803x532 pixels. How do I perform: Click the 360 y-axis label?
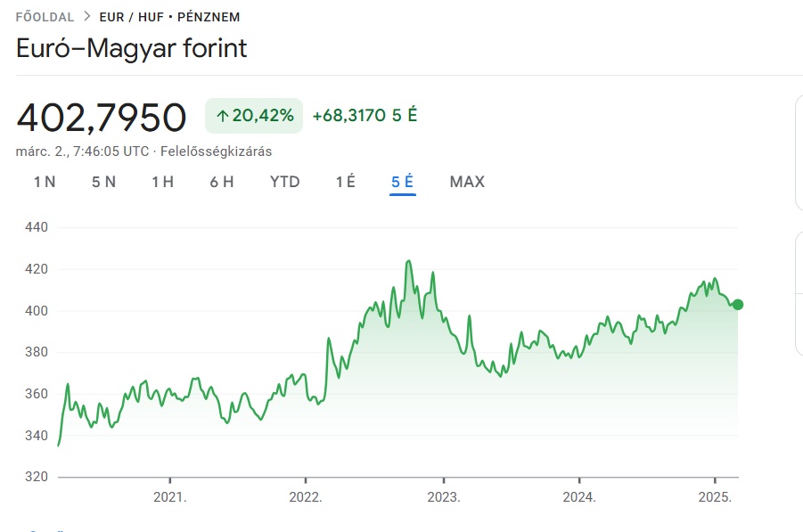[37, 394]
